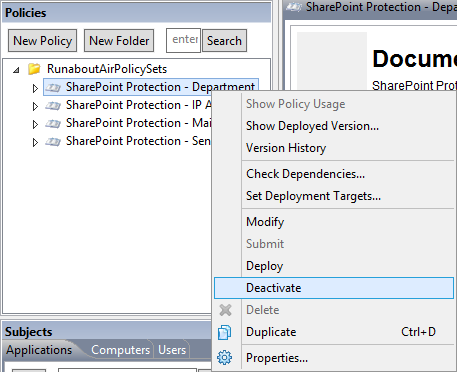Viewport: 457px width, 372px height.
Task: Select SharePoint Protection - Mai tree row
Action: click(138, 123)
